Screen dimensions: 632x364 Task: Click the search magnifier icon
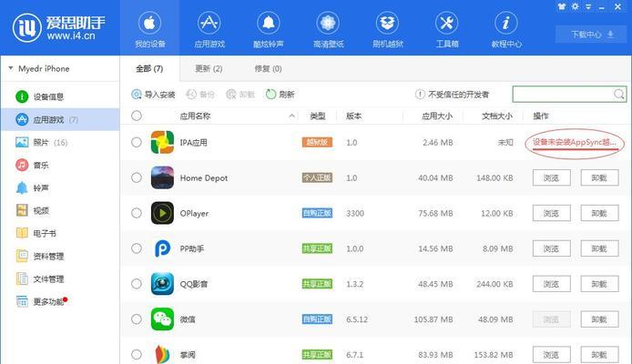click(x=618, y=95)
